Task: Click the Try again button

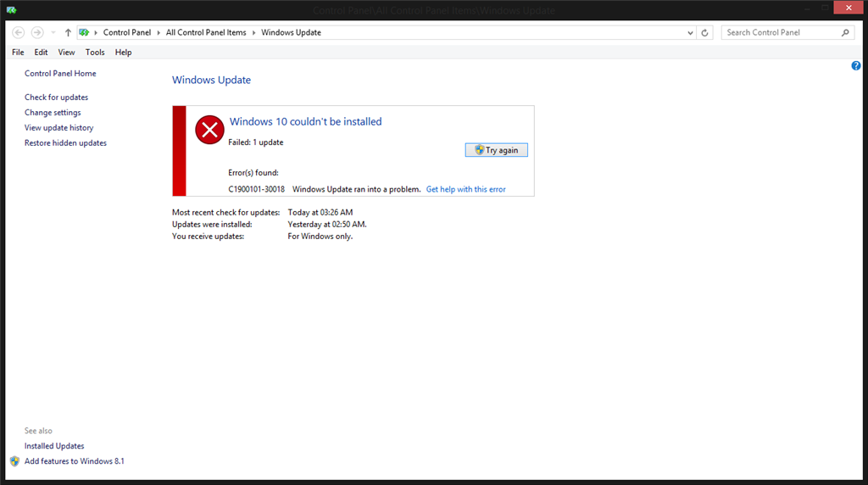Action: coord(497,150)
